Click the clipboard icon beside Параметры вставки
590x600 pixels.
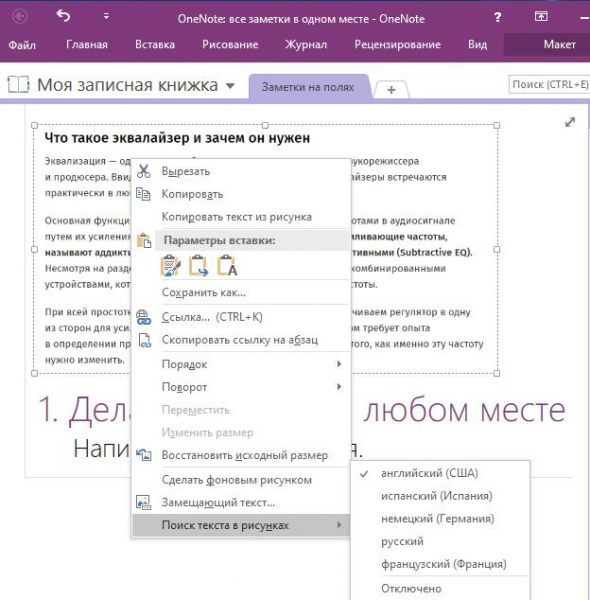(144, 240)
